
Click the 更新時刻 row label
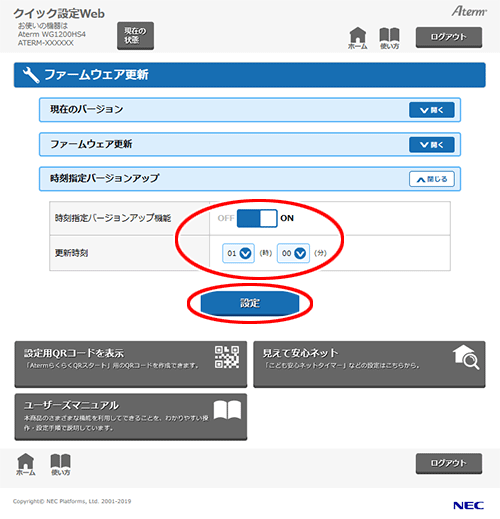coord(71,253)
